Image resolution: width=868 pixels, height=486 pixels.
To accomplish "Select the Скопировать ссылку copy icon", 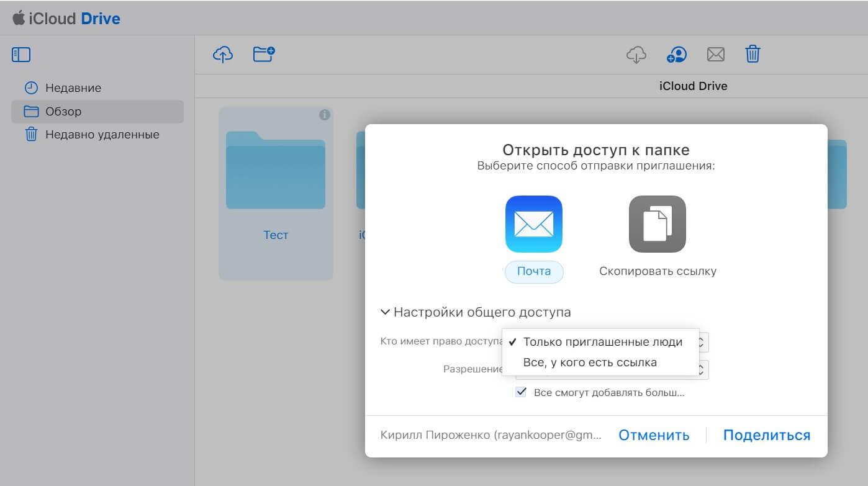I will (657, 224).
